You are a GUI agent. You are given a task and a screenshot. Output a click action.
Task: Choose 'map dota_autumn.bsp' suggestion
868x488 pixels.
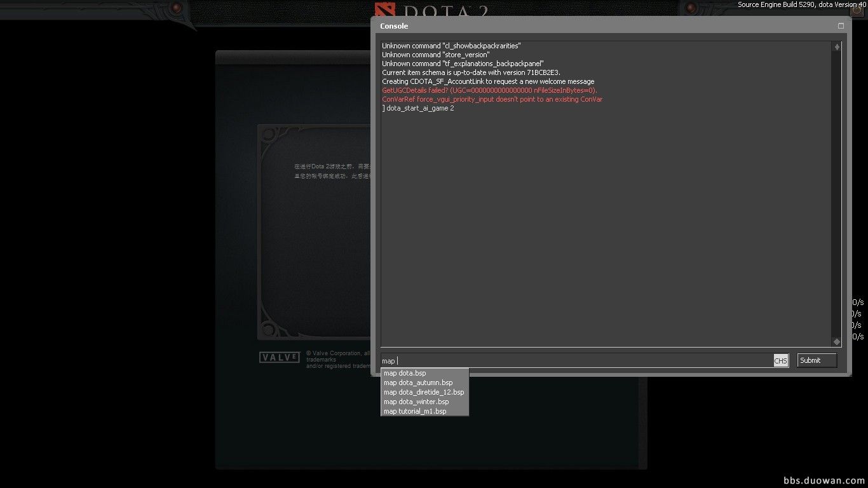click(x=418, y=383)
